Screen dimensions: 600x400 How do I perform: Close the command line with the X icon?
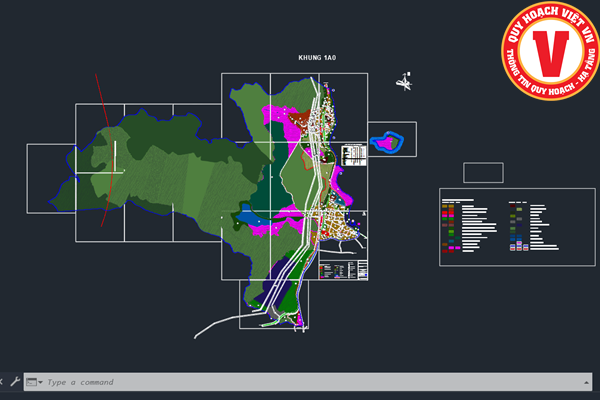(3, 382)
